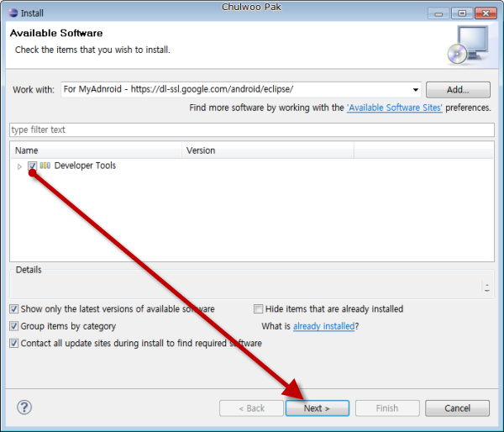Toggle the Developer Tools checkbox

(x=32, y=166)
